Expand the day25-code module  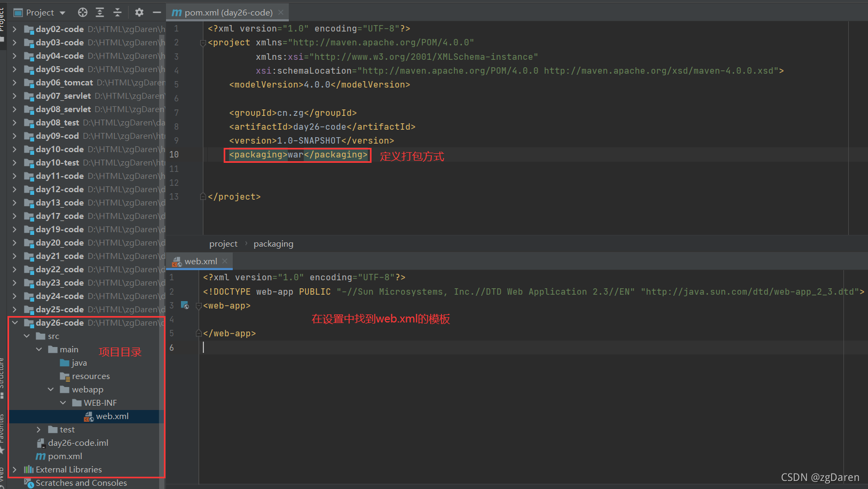pyautogui.click(x=14, y=310)
